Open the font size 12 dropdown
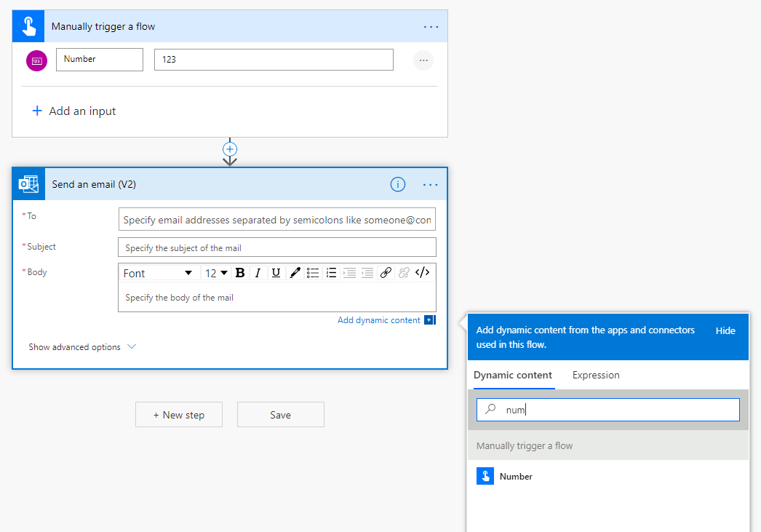This screenshot has width=761, height=532. (215, 272)
